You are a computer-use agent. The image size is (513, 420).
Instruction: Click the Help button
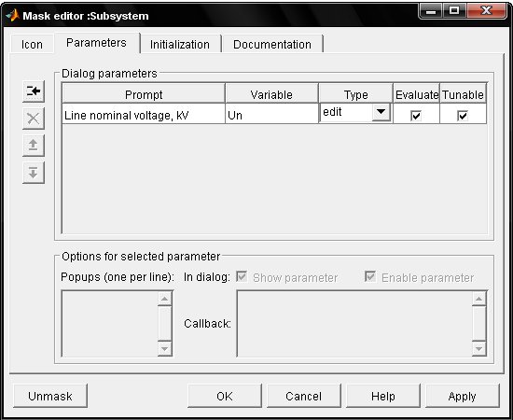click(383, 396)
